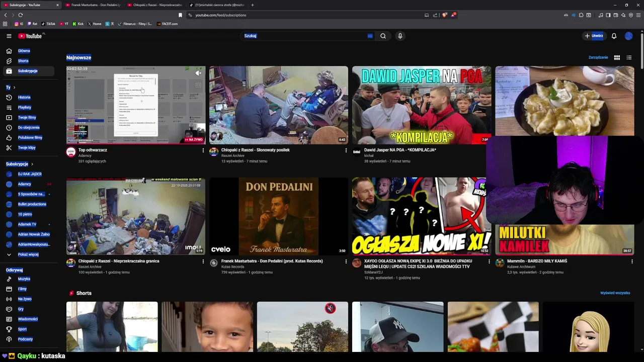Open the FACEIT.com bookmark
The width and height of the screenshot is (644, 362).
pyautogui.click(x=167, y=24)
